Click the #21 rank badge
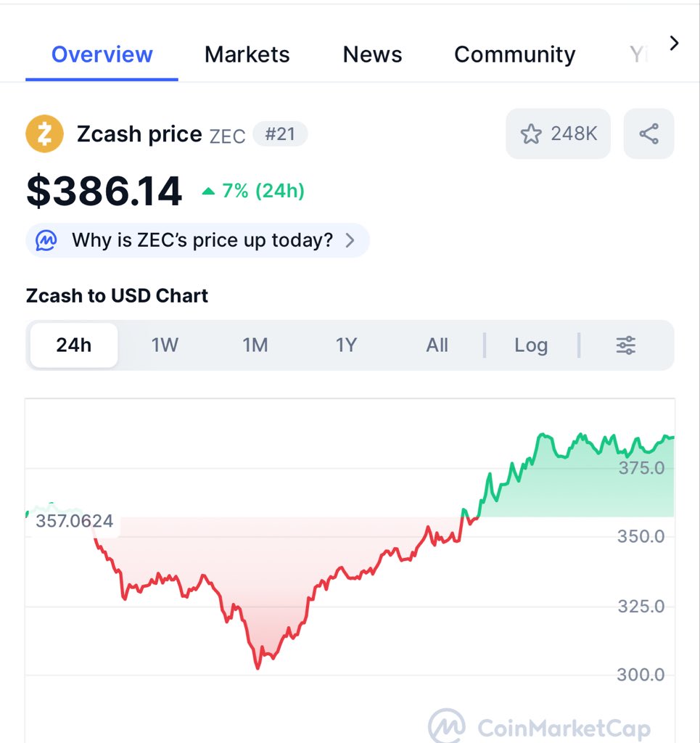This screenshot has height=743, width=700. tap(280, 134)
